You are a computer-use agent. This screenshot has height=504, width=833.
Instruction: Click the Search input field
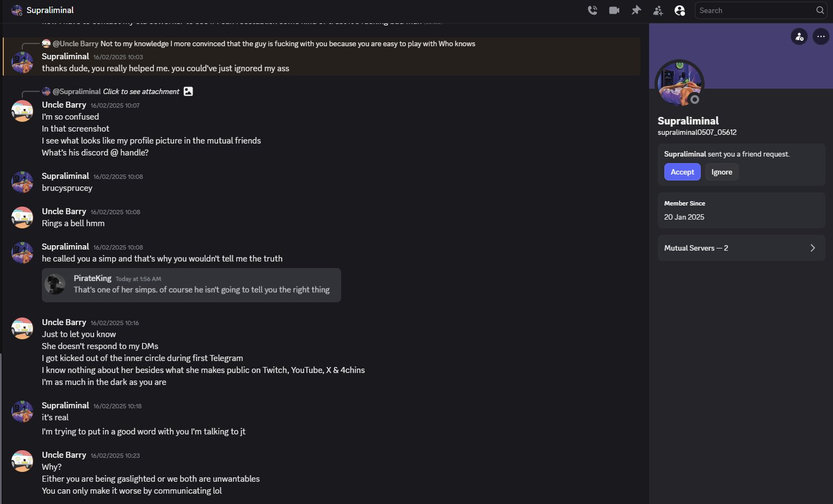click(x=755, y=10)
